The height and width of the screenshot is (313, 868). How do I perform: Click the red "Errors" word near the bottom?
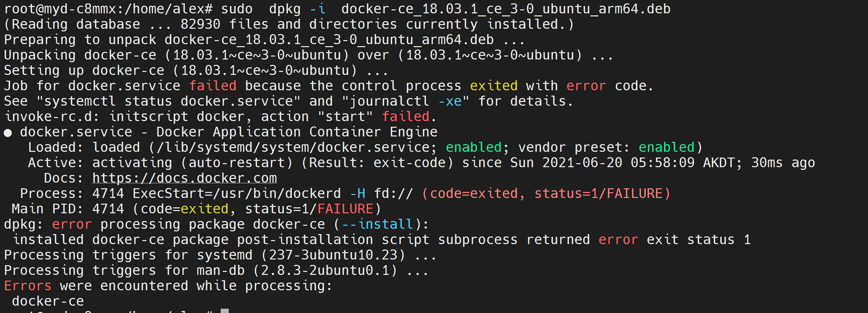28,286
